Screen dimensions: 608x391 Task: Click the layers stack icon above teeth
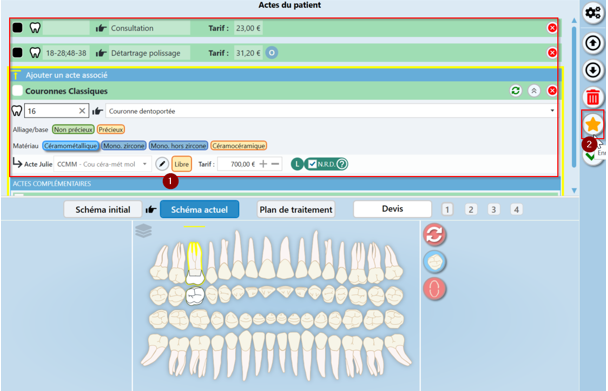143,231
